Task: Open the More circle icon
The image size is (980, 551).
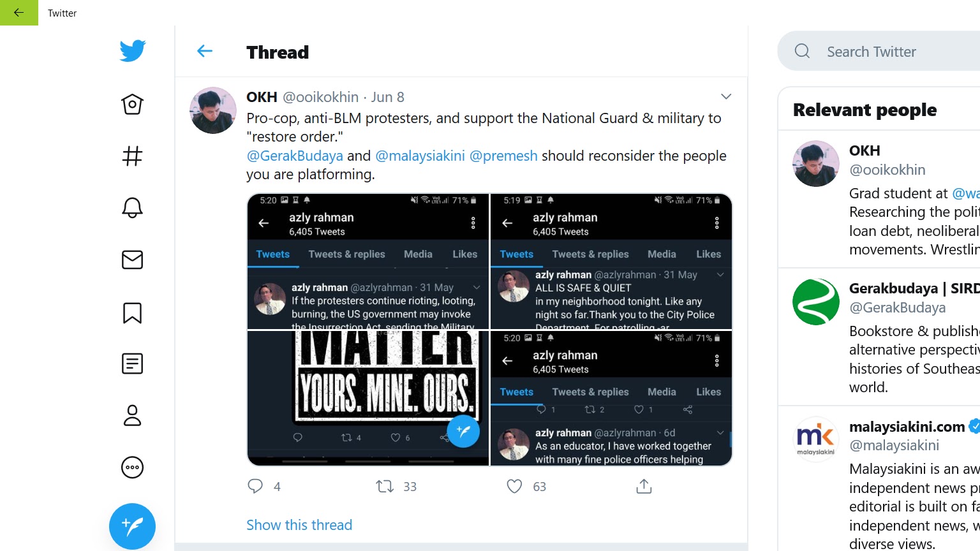Action: (x=132, y=467)
